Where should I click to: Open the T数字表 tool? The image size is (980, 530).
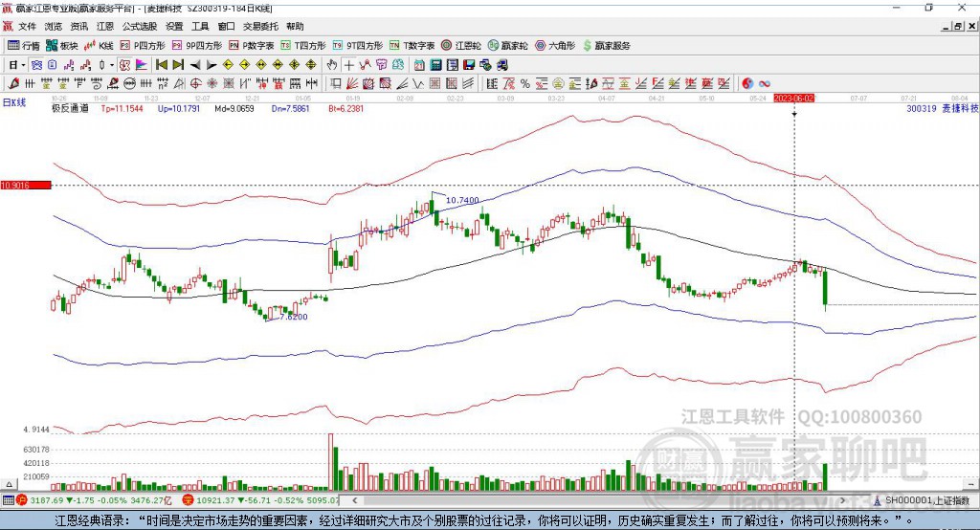point(412,46)
